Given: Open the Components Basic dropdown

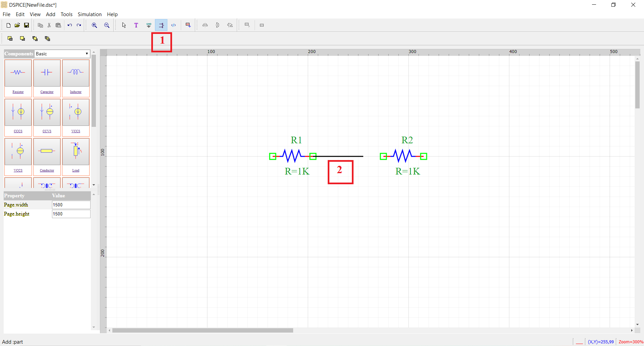Looking at the screenshot, I should [x=62, y=54].
